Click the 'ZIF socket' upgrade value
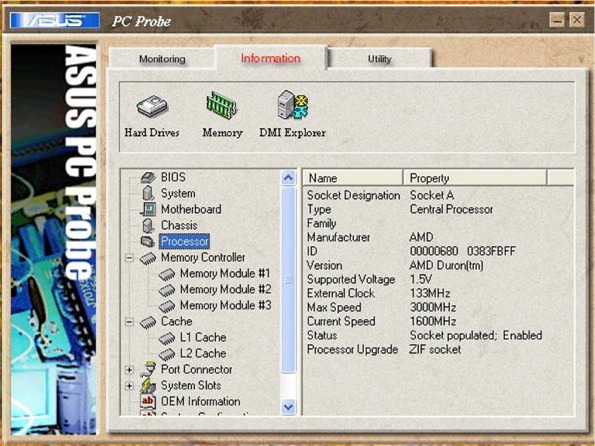This screenshot has width=595, height=446. point(435,350)
